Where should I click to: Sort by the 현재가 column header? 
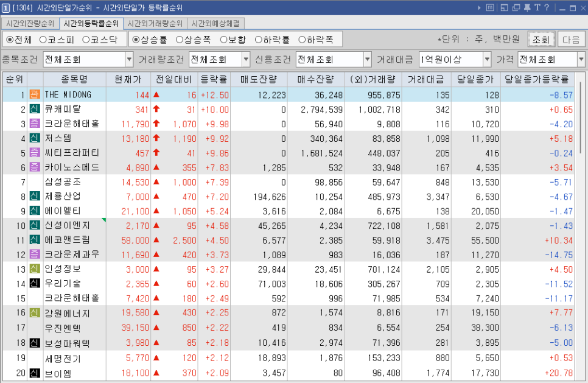tap(128, 79)
